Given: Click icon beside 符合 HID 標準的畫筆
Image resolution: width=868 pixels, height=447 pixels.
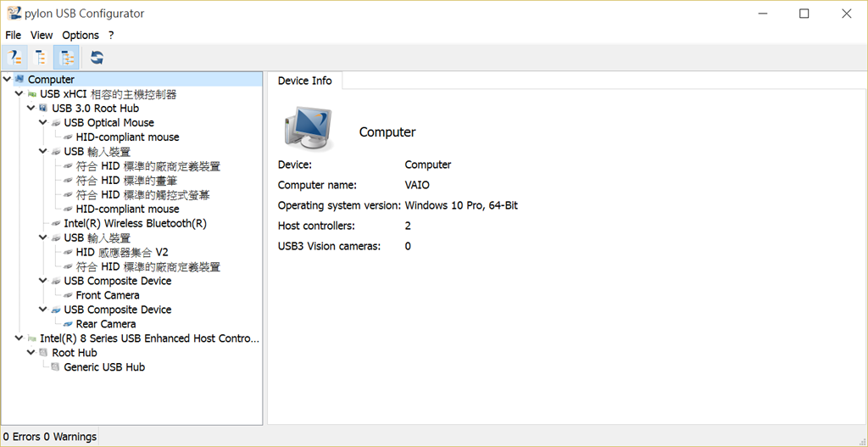Looking at the screenshot, I should click(x=68, y=181).
